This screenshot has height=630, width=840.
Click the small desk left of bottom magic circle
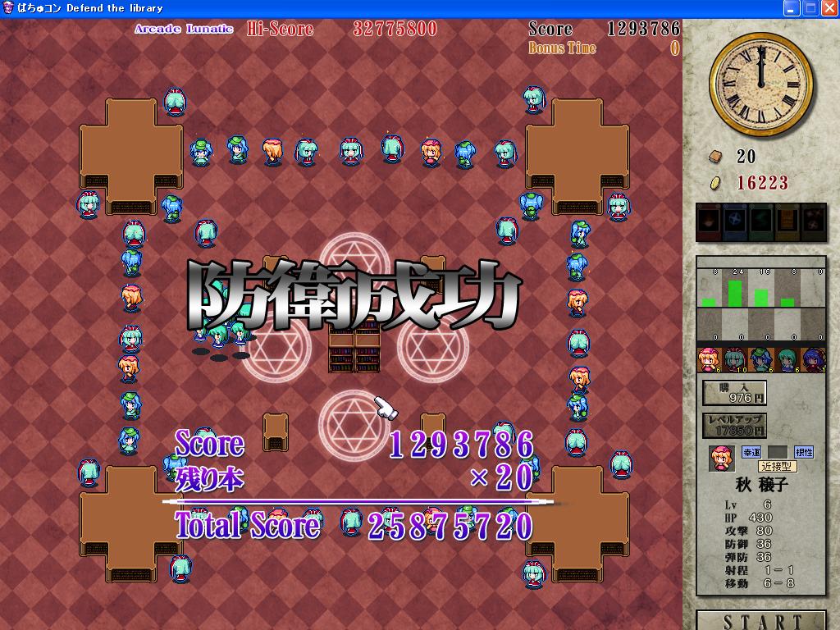(276, 431)
